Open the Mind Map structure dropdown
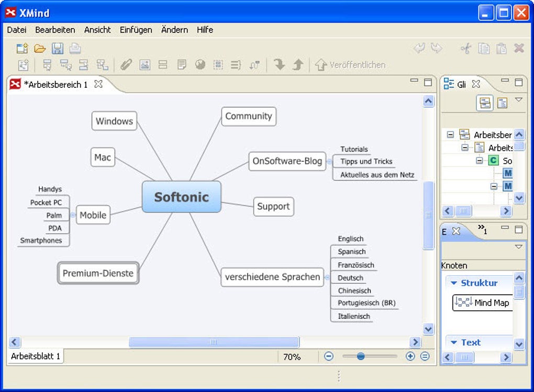This screenshot has height=392, width=534. [482, 303]
